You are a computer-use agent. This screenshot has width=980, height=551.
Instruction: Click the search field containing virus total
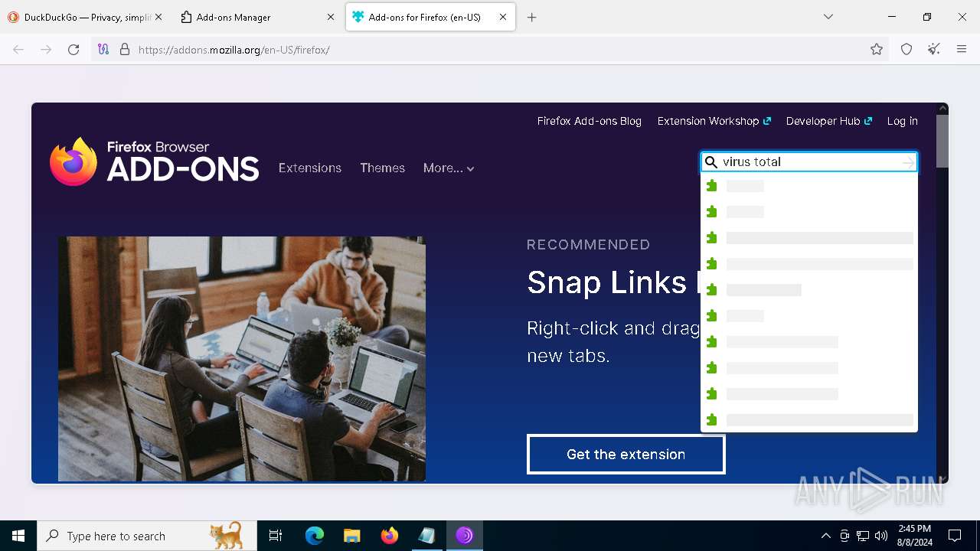click(x=809, y=161)
